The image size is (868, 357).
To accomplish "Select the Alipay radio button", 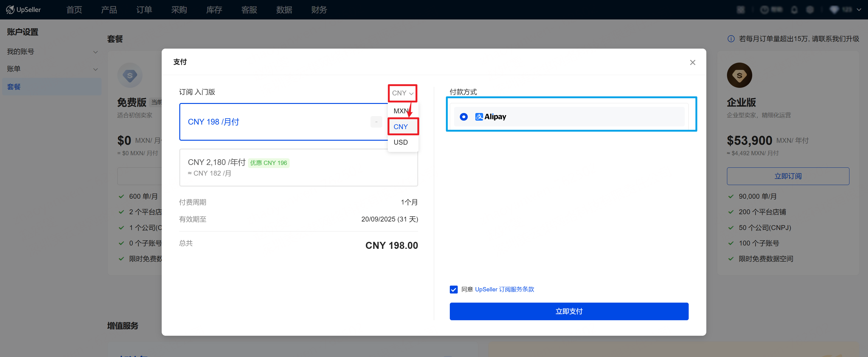I will 464,117.
